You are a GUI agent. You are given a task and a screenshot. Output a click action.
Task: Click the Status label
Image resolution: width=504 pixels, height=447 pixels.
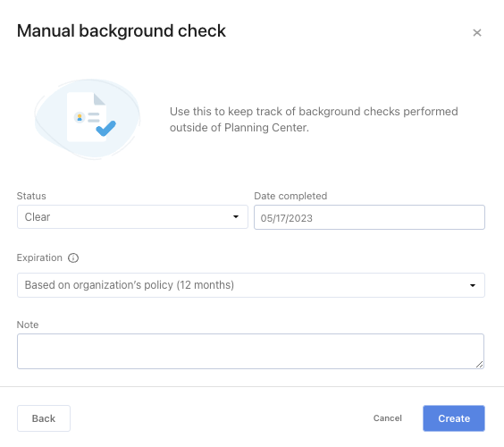tap(31, 196)
